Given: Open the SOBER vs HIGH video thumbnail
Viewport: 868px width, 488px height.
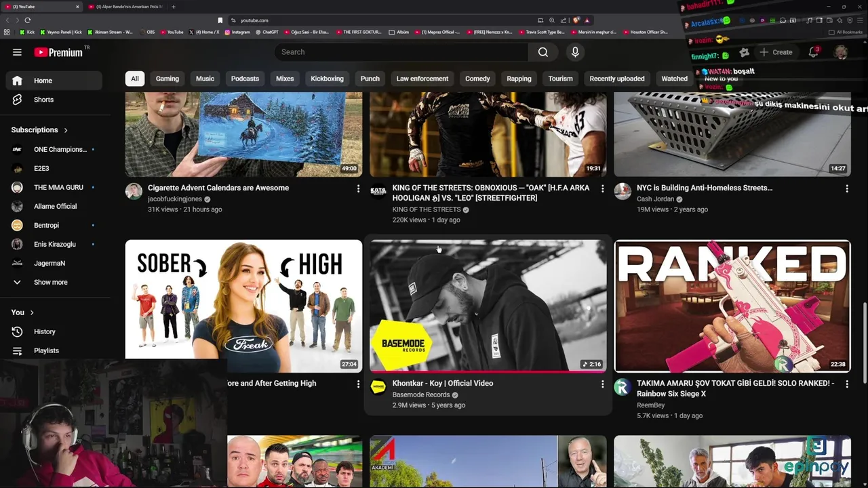Looking at the screenshot, I should pyautogui.click(x=243, y=306).
